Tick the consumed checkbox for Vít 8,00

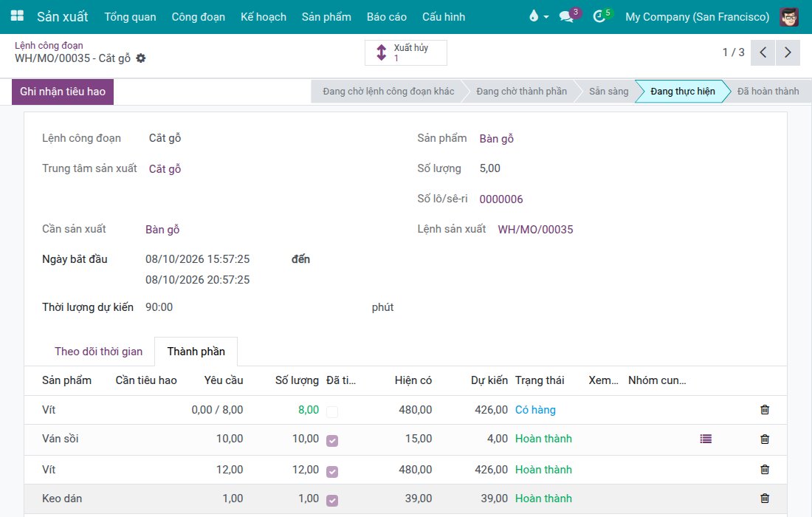pyautogui.click(x=332, y=411)
